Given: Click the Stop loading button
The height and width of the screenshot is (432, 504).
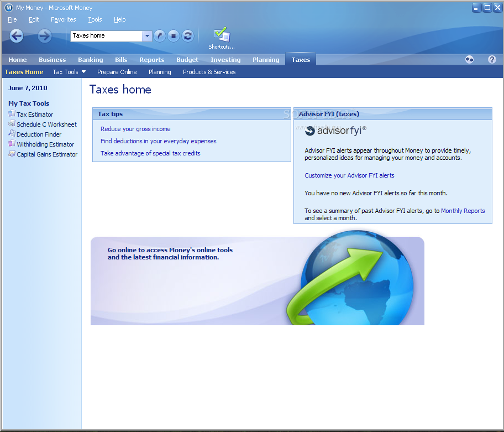Looking at the screenshot, I should [x=174, y=36].
